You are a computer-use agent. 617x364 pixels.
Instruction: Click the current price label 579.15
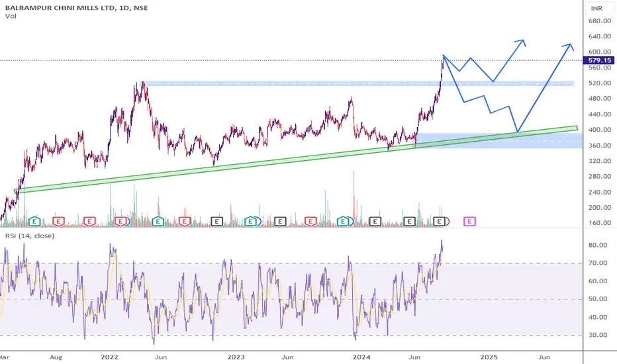(x=600, y=60)
